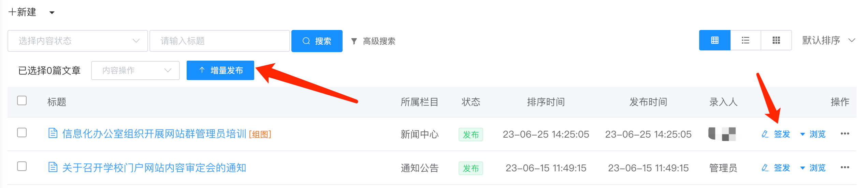This screenshot has width=868, height=188.
Task: Check the 信息化办公室组织开展 article checkbox
Action: 22,132
